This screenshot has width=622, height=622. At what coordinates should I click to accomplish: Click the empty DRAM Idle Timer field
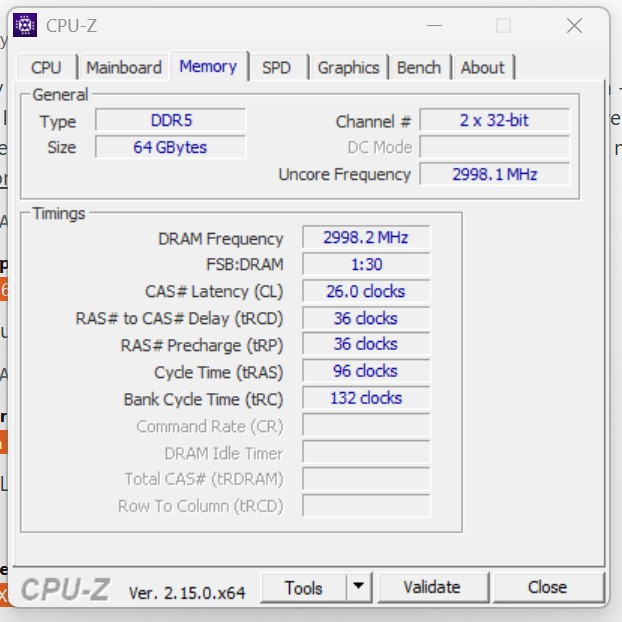pyautogui.click(x=366, y=452)
